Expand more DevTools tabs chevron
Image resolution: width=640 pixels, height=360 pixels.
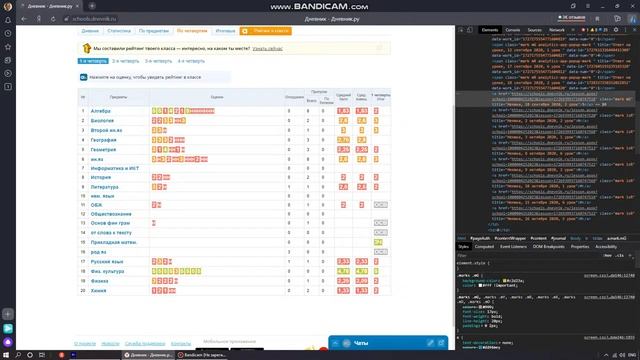(573, 30)
